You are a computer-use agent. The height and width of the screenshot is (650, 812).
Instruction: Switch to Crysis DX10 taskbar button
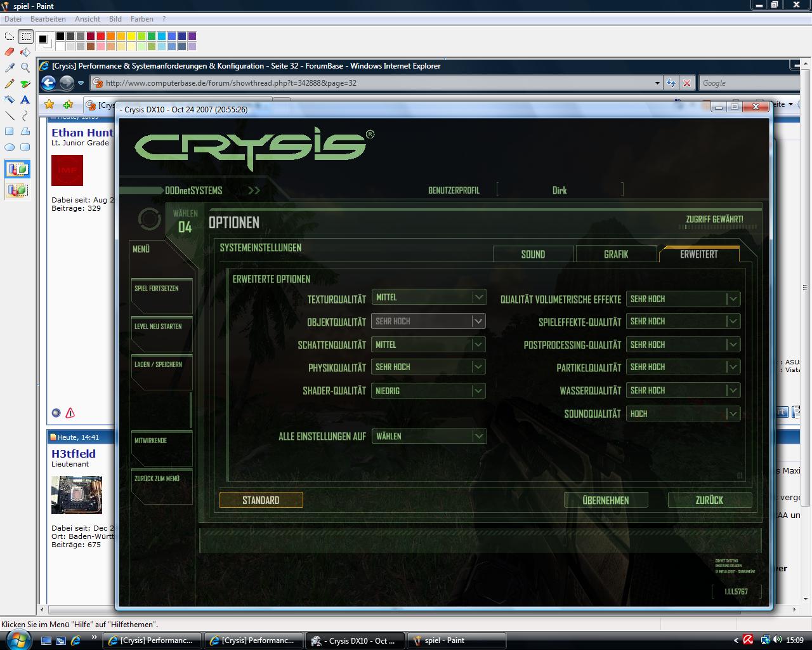(x=355, y=640)
